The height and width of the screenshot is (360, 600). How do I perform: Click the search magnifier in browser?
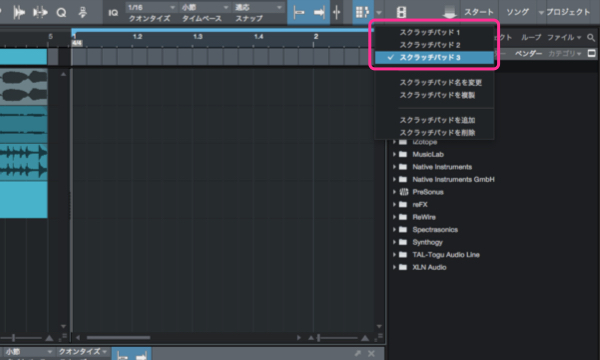pyautogui.click(x=591, y=37)
